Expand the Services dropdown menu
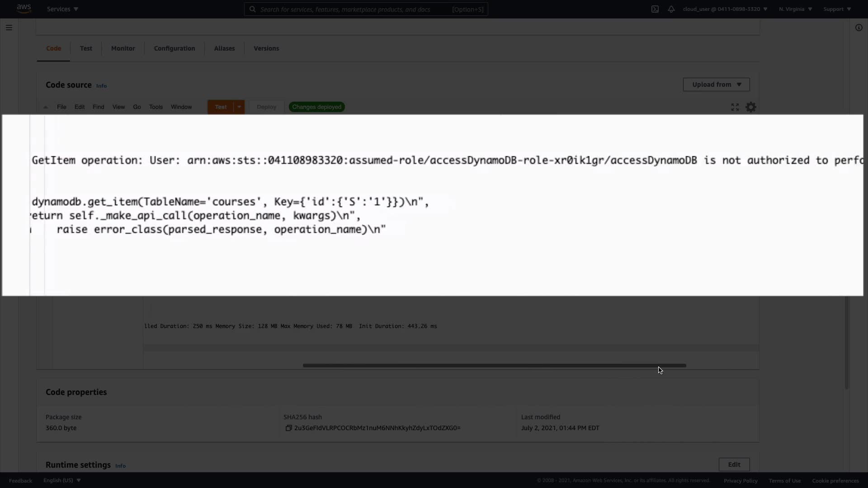The image size is (868, 488). [x=62, y=9]
